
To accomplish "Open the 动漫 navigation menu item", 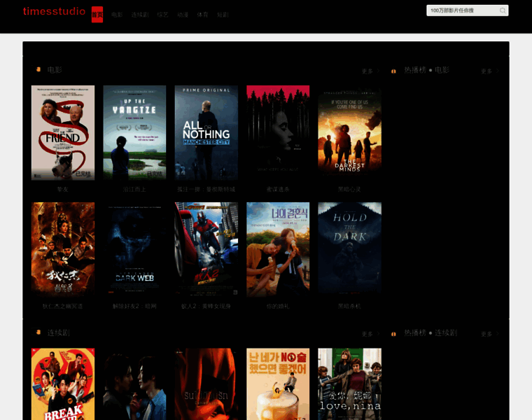I will (x=183, y=15).
